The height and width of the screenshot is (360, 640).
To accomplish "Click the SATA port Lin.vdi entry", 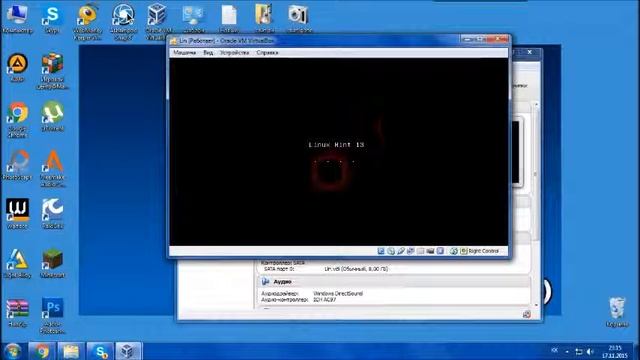I will 356,269.
